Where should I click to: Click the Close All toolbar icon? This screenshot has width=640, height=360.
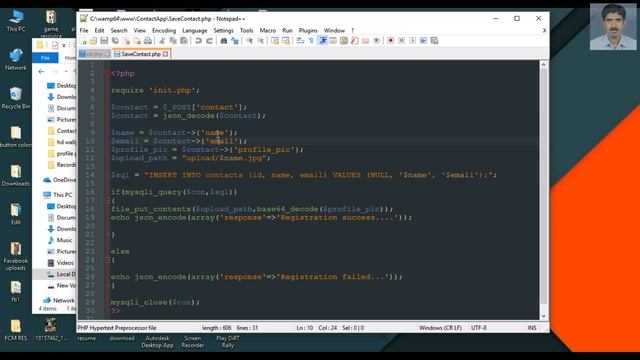point(137,41)
